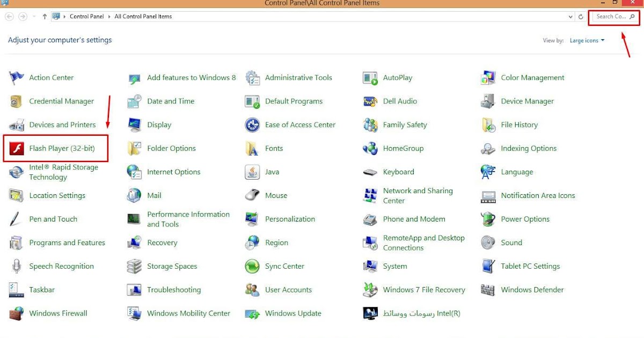The width and height of the screenshot is (644, 338).
Task: Open the Display monitor icon
Action: tap(134, 125)
